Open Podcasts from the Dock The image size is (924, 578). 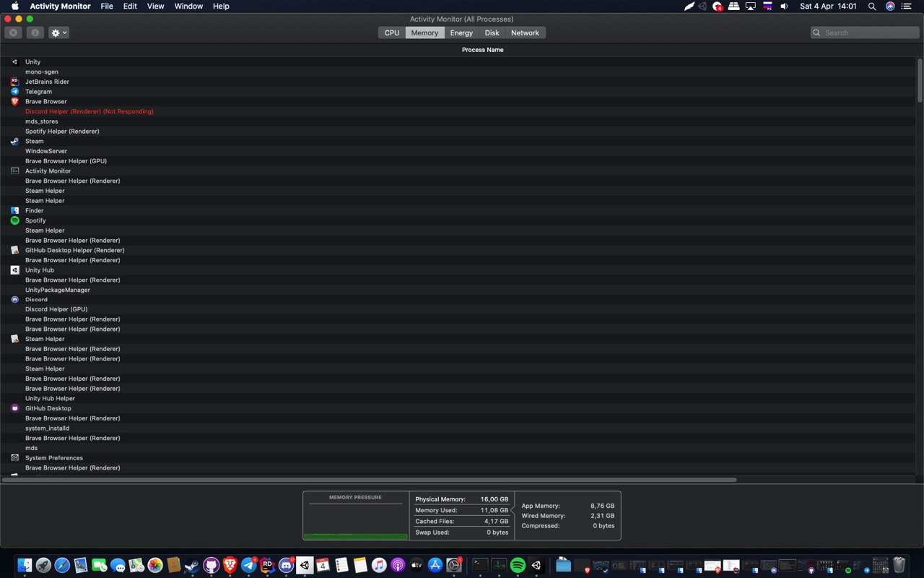pos(398,565)
